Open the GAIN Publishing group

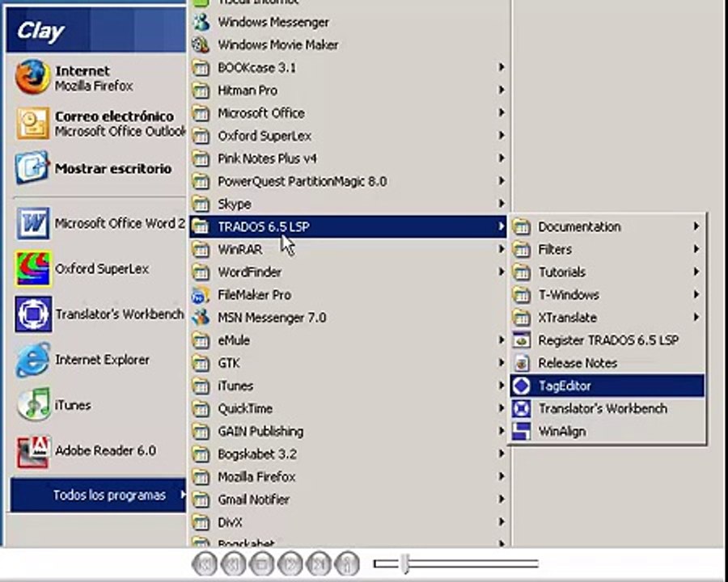coord(348,431)
